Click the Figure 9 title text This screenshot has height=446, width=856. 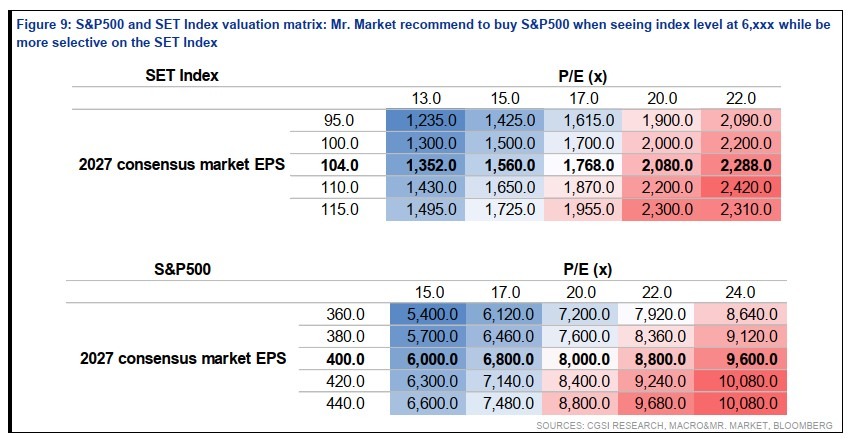click(x=423, y=33)
